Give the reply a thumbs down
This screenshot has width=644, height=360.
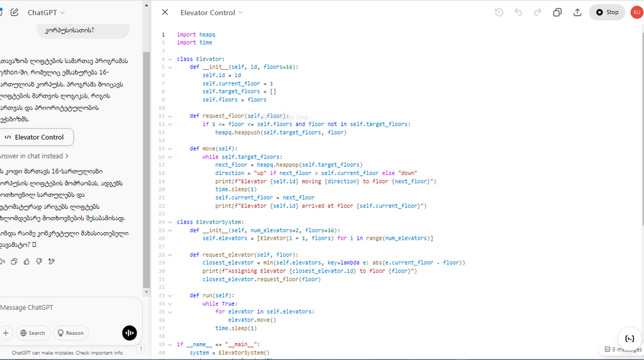[x=39, y=261]
